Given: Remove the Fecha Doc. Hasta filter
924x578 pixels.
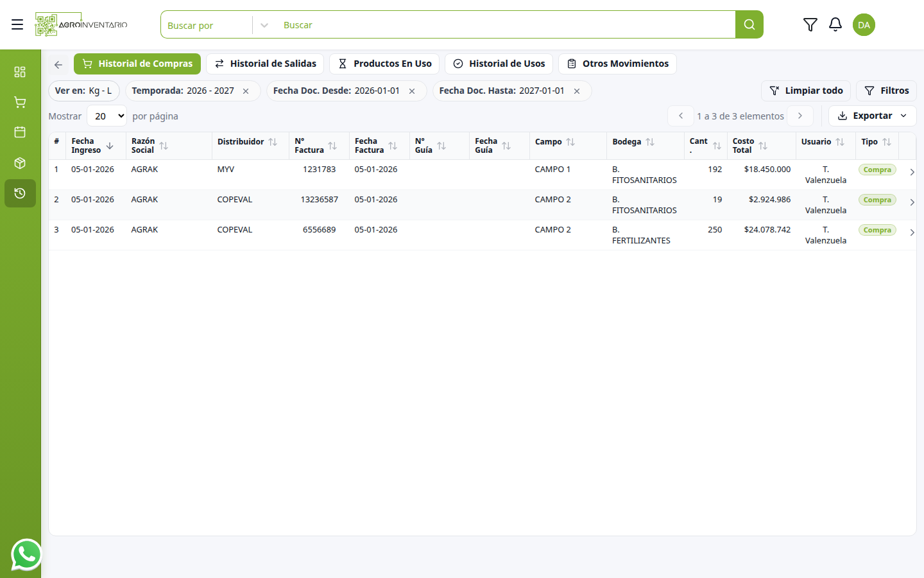Looking at the screenshot, I should click(x=577, y=91).
